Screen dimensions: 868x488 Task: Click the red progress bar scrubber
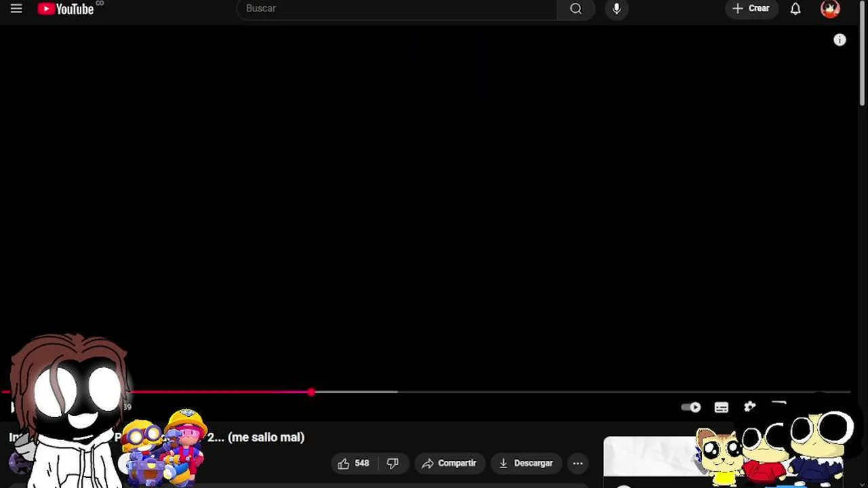coord(311,392)
